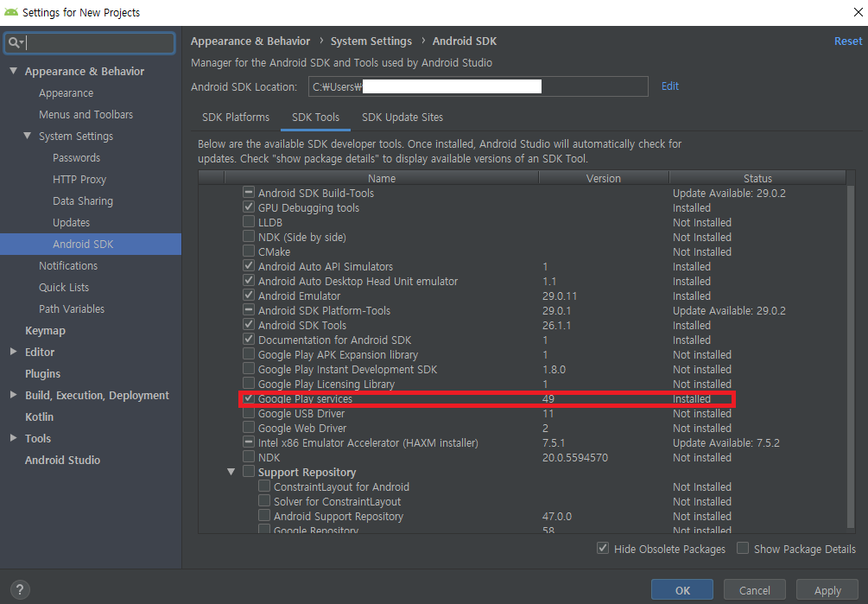
Task: Sort by Status column header
Action: click(757, 178)
